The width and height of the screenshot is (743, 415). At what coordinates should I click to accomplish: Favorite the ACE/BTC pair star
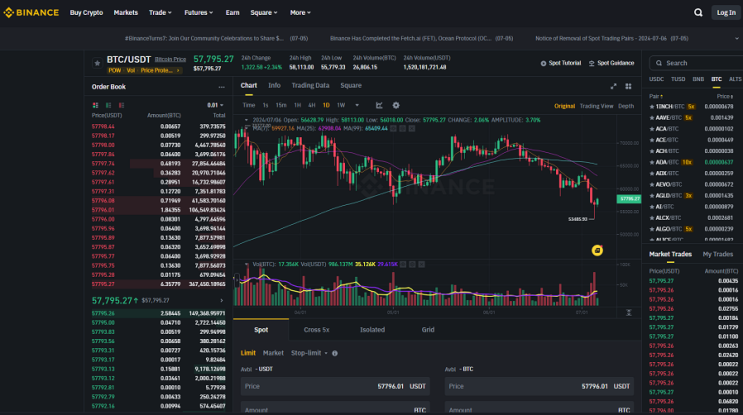point(652,140)
